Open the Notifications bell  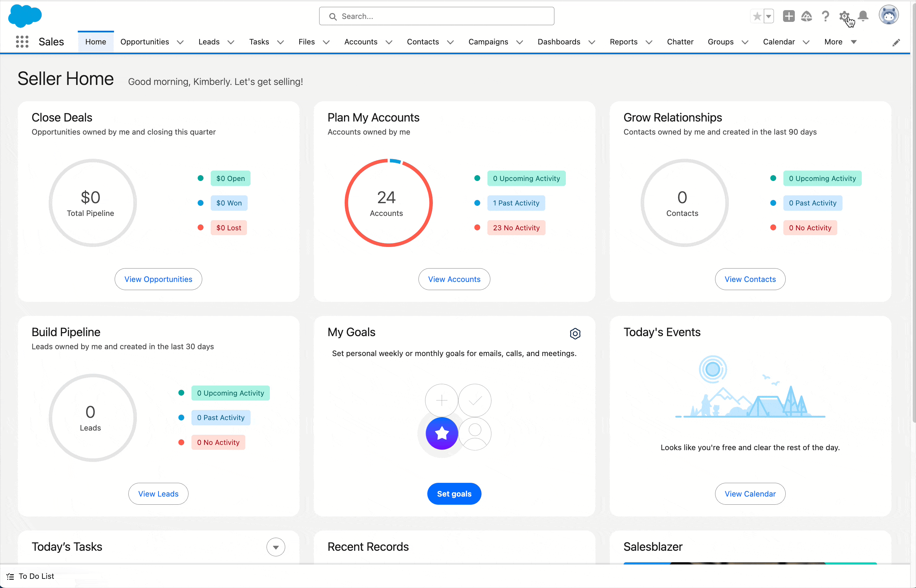pos(863,16)
